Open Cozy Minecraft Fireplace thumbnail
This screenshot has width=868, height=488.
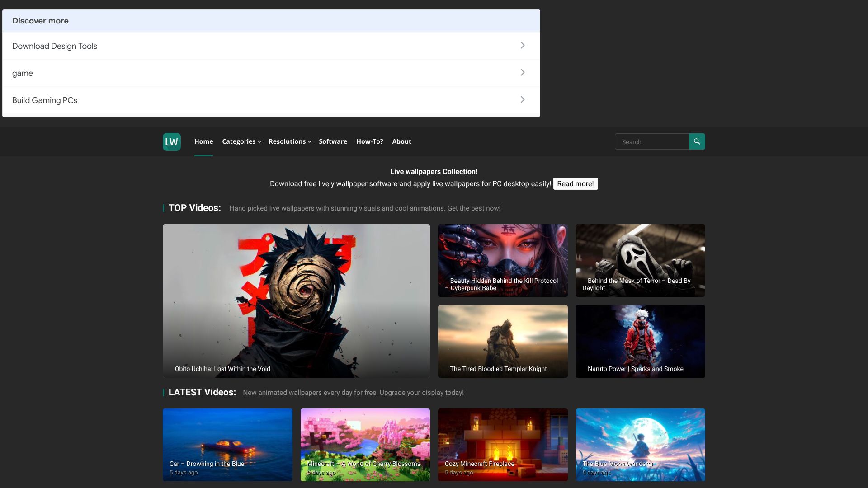503,445
